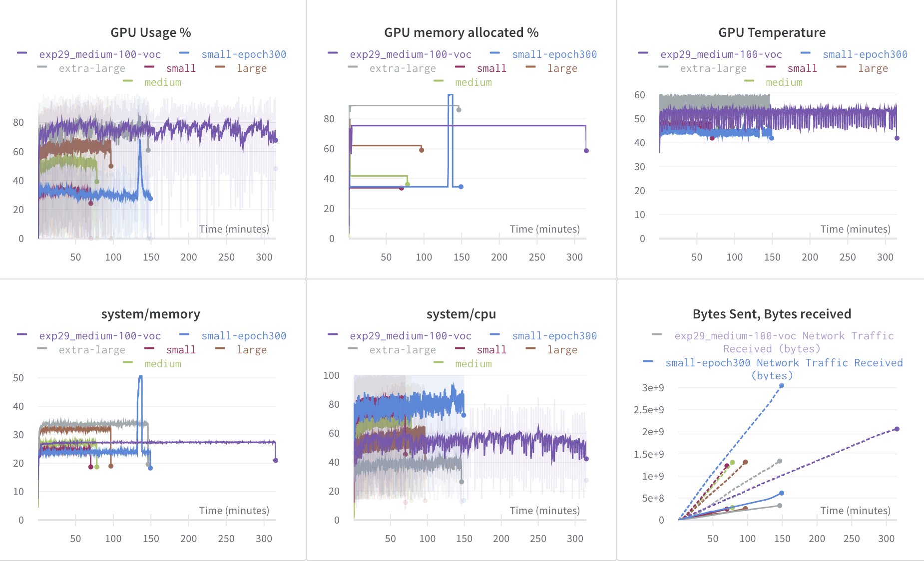
Task: Toggle exp29_medium-100-voc Network Traffic Received legend
Action: tap(784, 335)
